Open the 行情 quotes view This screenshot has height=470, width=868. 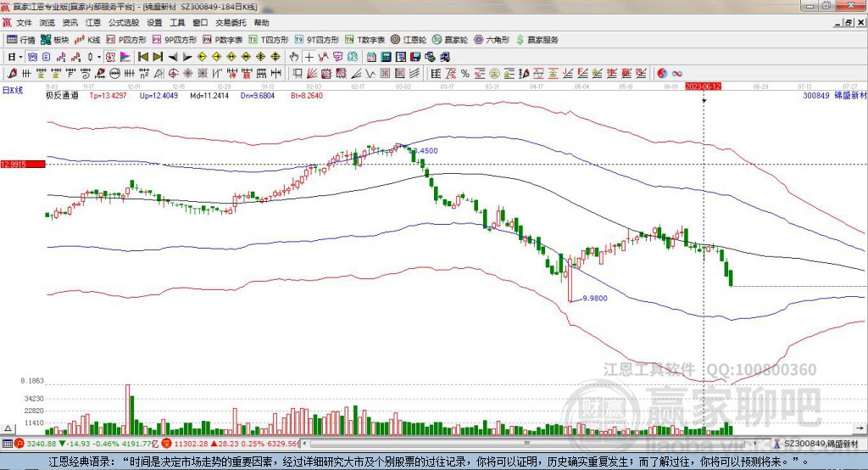[x=20, y=40]
